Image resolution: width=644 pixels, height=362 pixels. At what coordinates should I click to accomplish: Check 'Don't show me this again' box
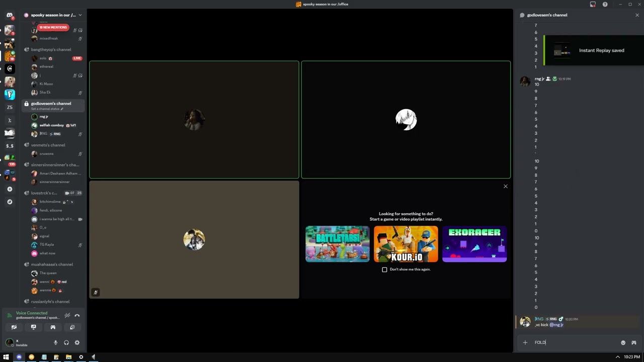click(x=385, y=269)
